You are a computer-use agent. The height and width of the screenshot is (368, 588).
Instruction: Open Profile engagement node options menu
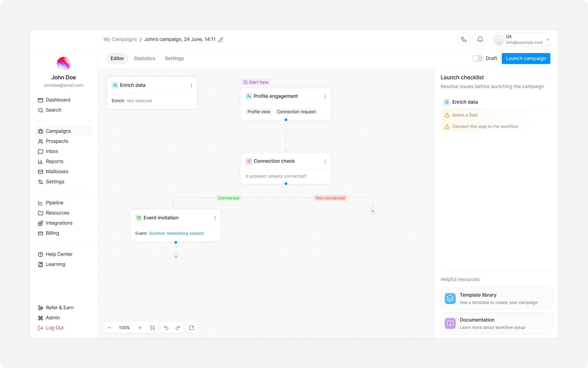pos(325,96)
